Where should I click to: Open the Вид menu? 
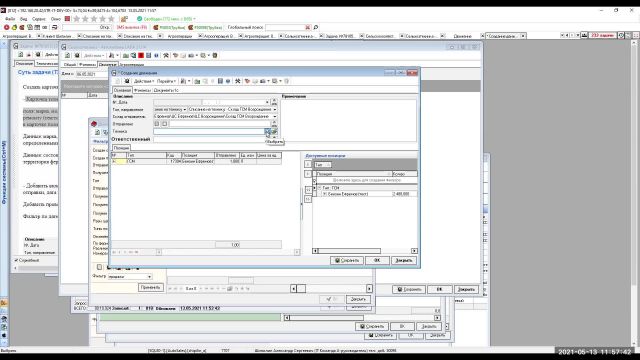(x=24, y=19)
